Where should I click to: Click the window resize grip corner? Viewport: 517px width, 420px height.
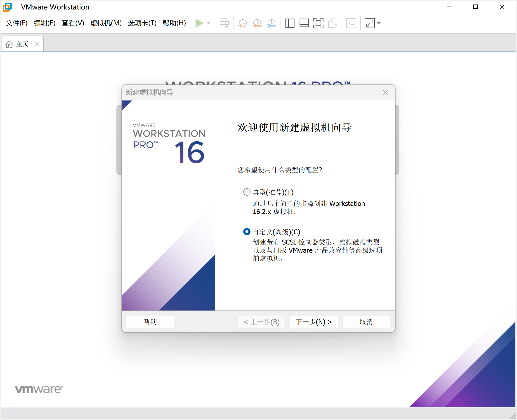[x=513, y=415]
